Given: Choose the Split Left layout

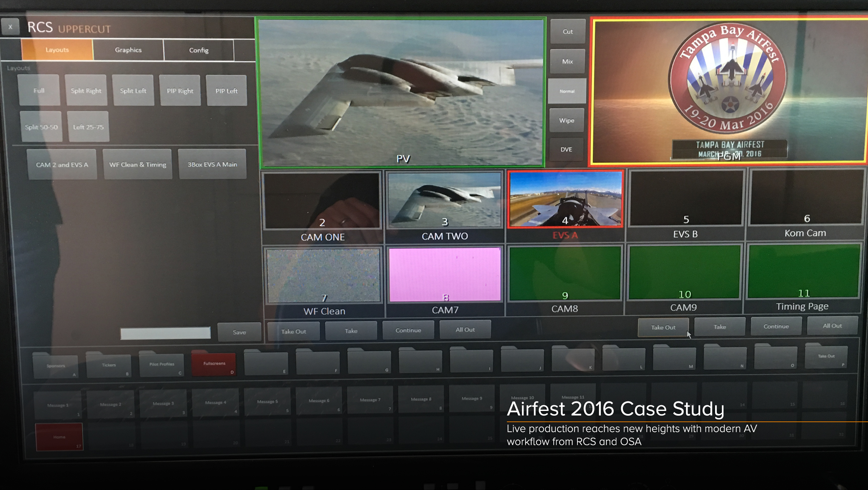Looking at the screenshot, I should [x=133, y=91].
